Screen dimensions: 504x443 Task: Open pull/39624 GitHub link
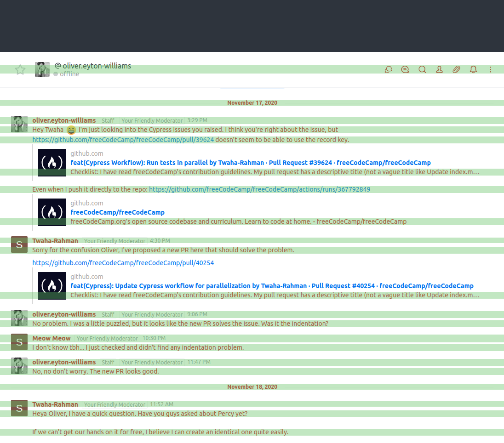(123, 140)
